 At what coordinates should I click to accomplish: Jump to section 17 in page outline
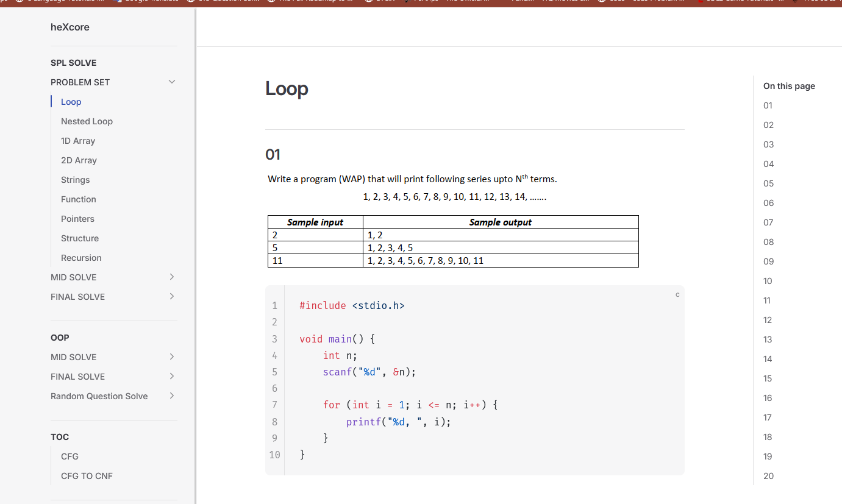[x=768, y=417]
